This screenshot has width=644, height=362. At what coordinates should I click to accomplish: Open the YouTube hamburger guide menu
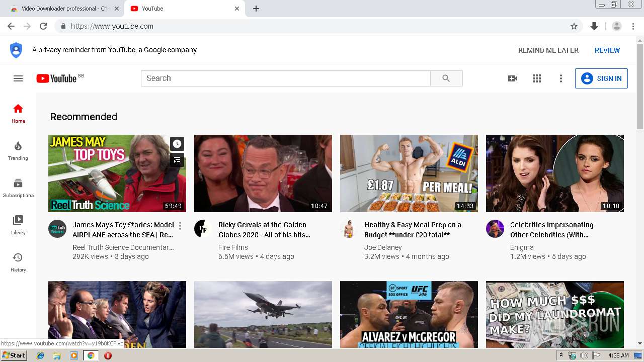(18, 78)
